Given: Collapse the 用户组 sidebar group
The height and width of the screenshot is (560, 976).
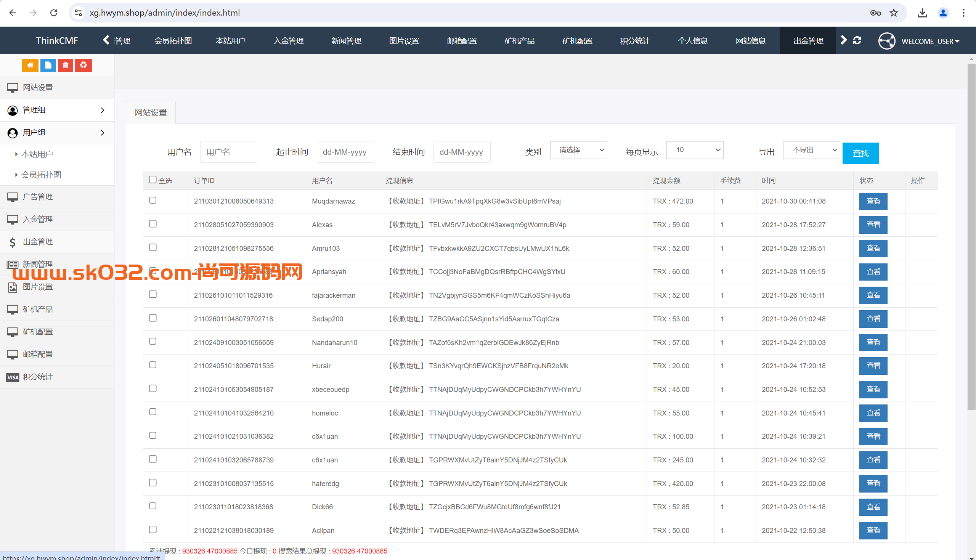Looking at the screenshot, I should pyautogui.click(x=57, y=133).
